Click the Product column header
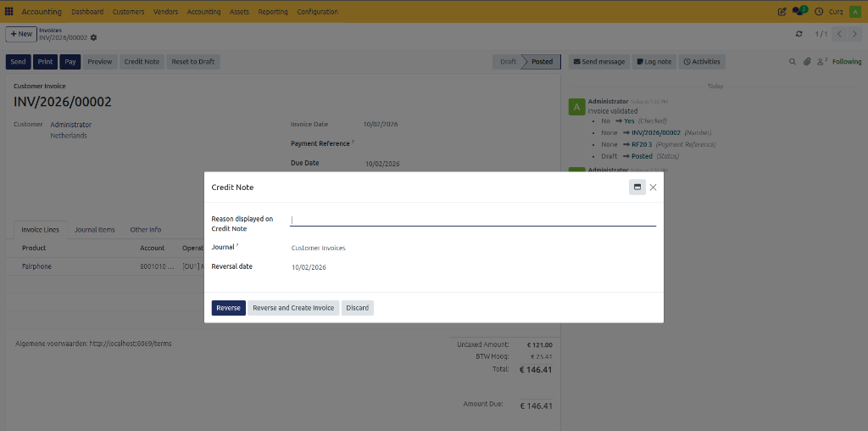 [34, 248]
